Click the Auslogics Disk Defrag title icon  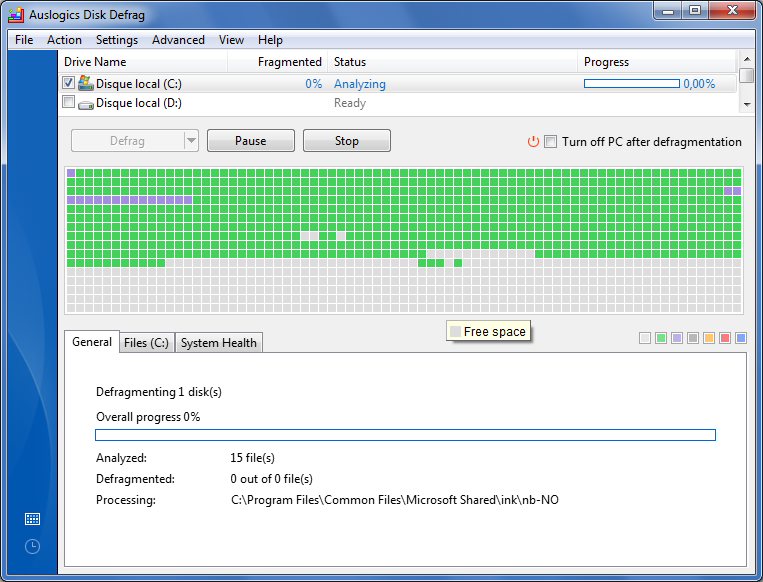click(x=16, y=15)
